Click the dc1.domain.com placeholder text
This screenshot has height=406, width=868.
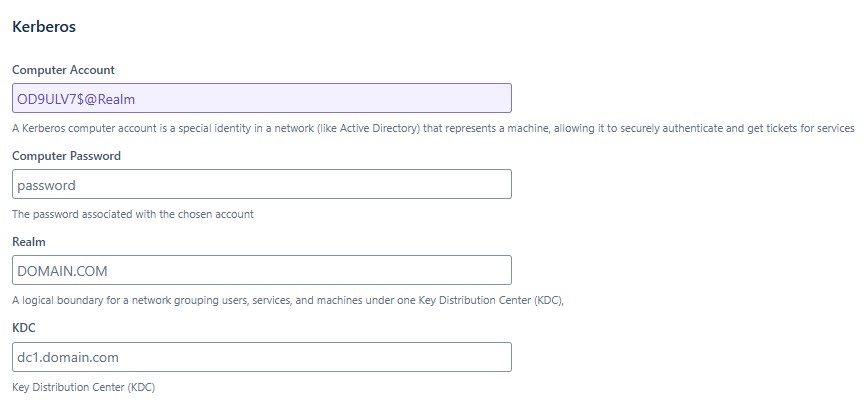click(68, 357)
